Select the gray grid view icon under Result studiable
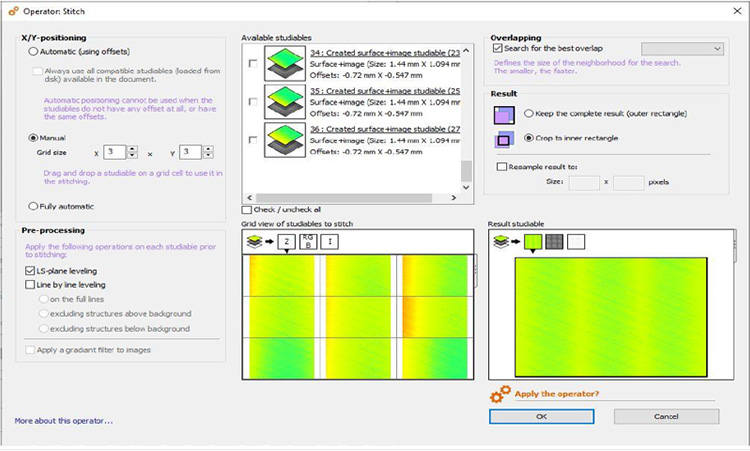The image size is (750, 451). tap(554, 241)
